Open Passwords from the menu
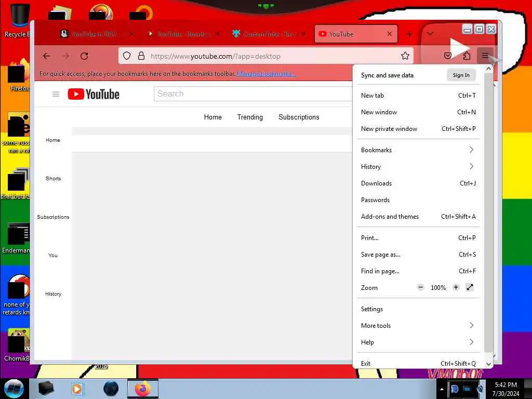Screen dimensions: 532x399 pyautogui.click(x=418, y=200)
